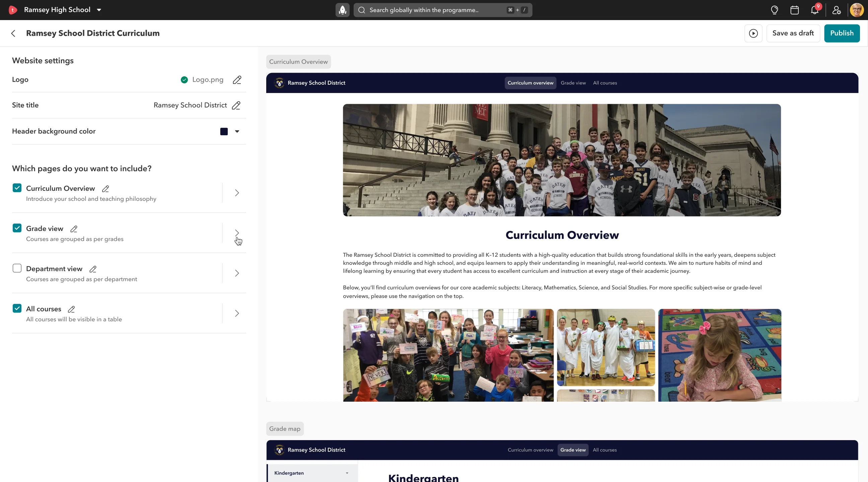Open notifications bell with 9 badge
This screenshot has height=482, width=868.
tap(815, 10)
